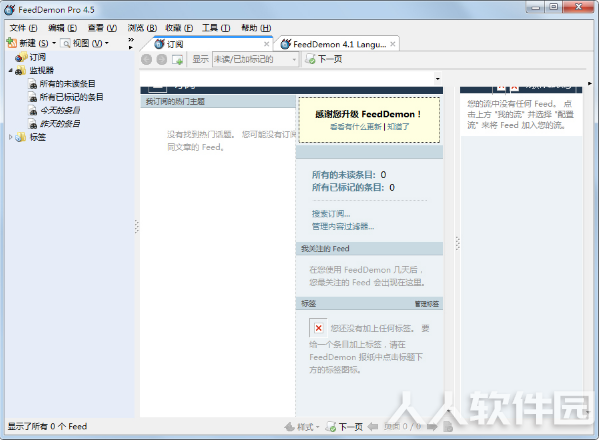Click the right panel splitter grip
The width and height of the screenshot is (600, 443).
458,243
